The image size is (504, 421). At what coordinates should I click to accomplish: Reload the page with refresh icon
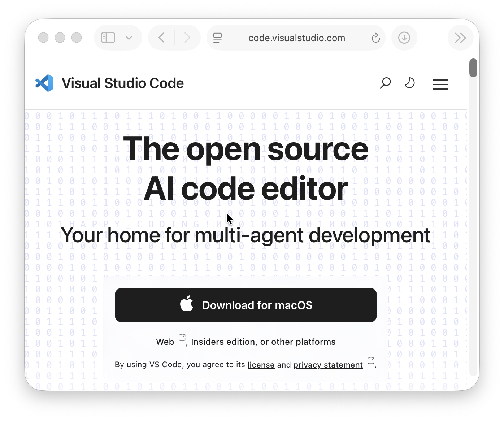376,38
